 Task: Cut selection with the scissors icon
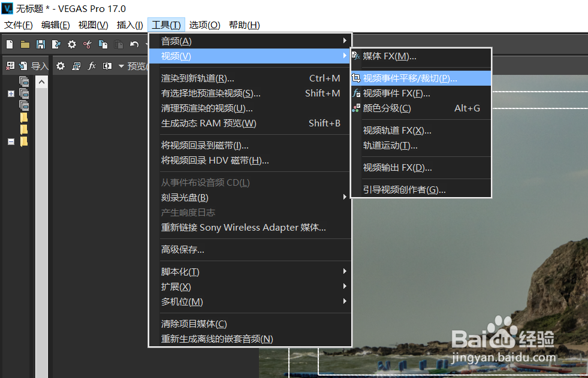pos(88,44)
